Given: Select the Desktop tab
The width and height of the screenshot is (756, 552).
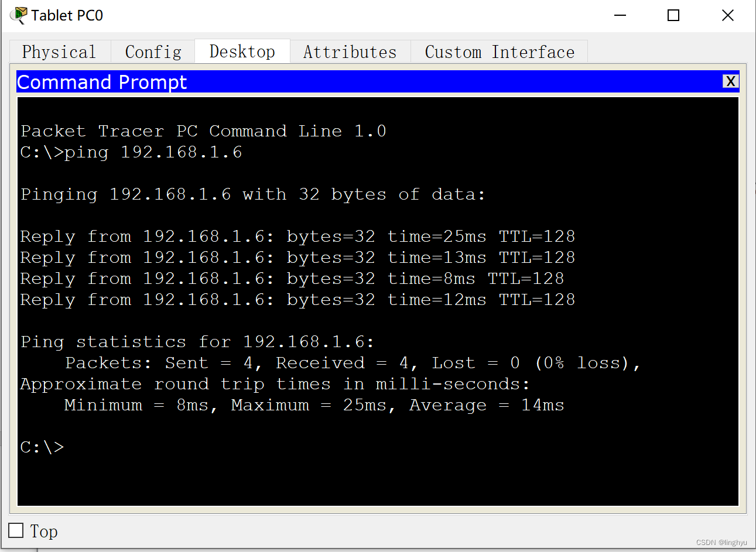Looking at the screenshot, I should point(242,52).
